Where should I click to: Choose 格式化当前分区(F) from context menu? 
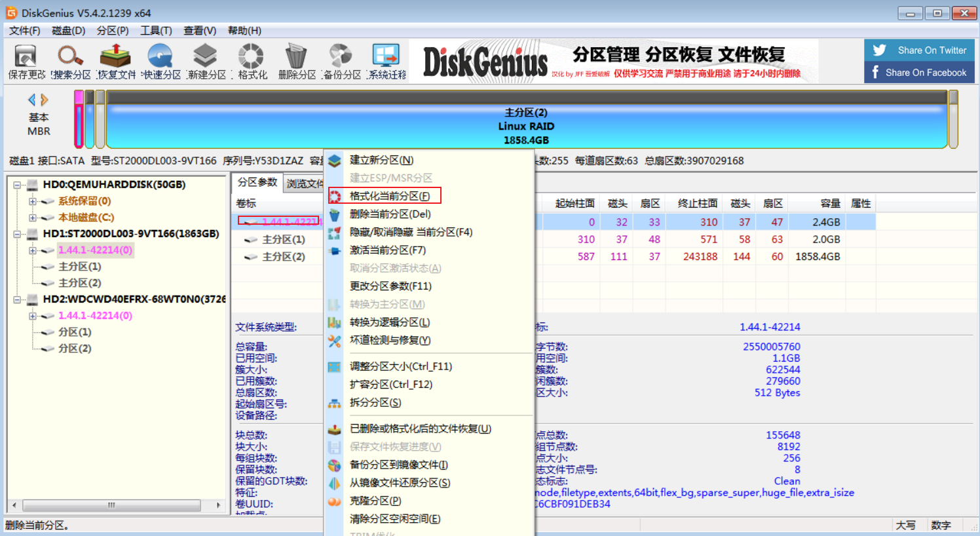tap(390, 196)
